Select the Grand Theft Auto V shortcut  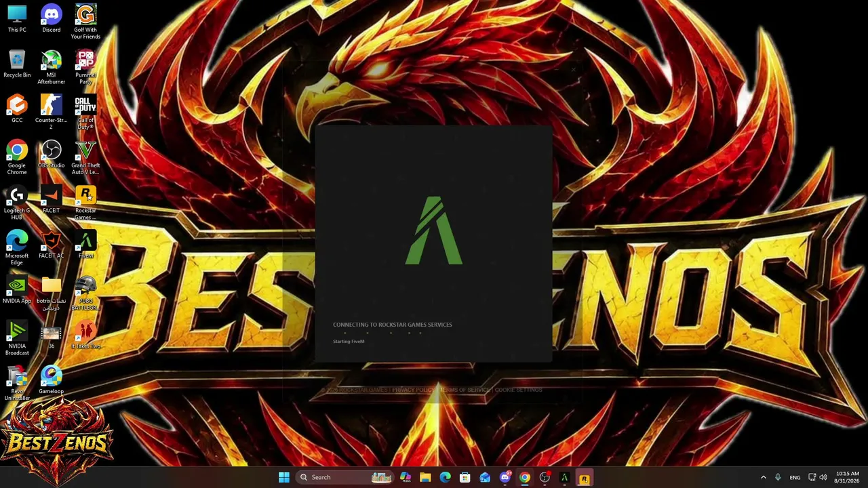click(85, 157)
